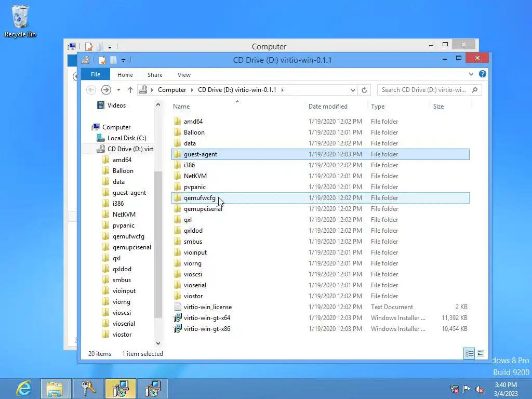Viewport: 532px width, 399px height.
Task: Select amd64 folder icon in file list
Action: (178, 122)
